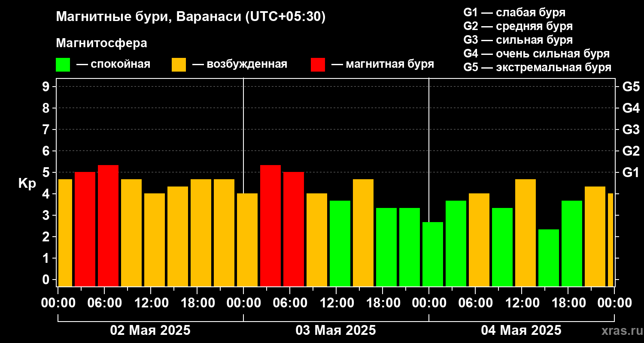Click the 'G5' label on right axis
This screenshot has height=343, width=644.
pyautogui.click(x=631, y=87)
